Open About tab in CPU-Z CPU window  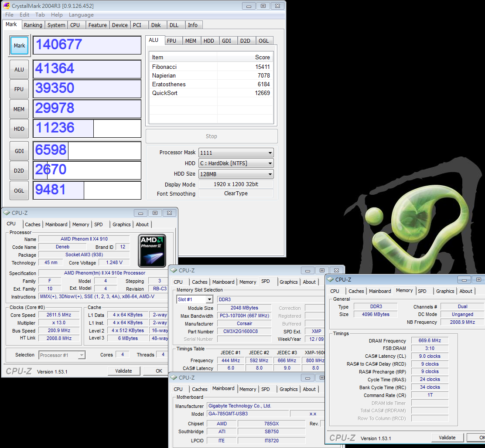[142, 224]
